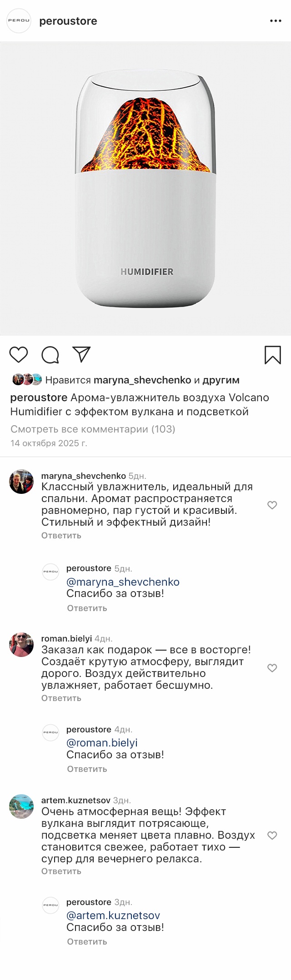Open the three-dot post options menu
291x980 pixels.
(x=276, y=21)
